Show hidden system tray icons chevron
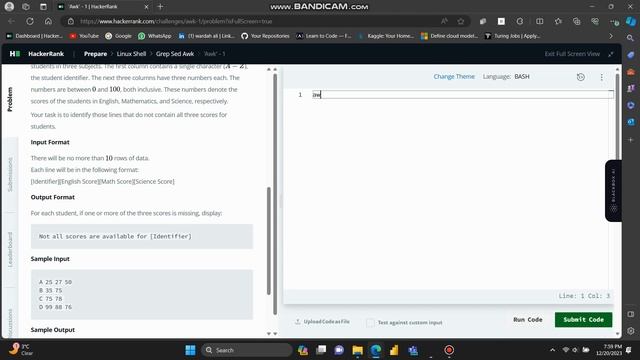640x360 pixels. click(x=552, y=350)
